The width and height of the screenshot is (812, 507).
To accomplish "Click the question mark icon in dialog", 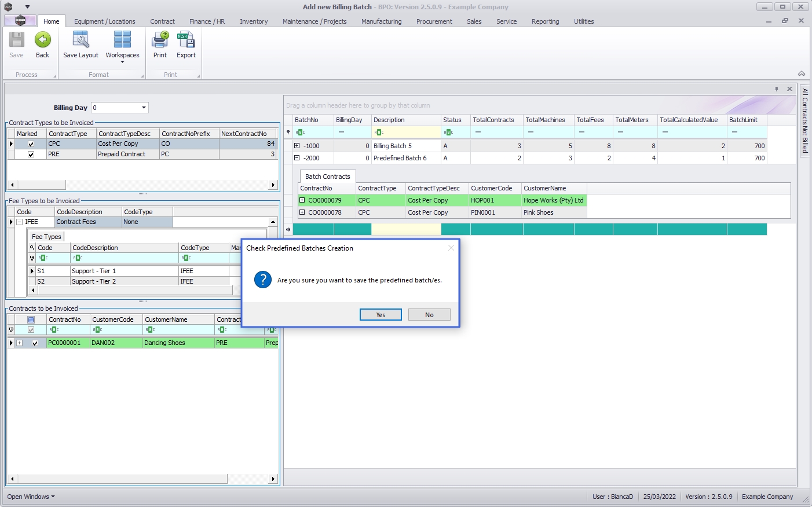I will (263, 280).
